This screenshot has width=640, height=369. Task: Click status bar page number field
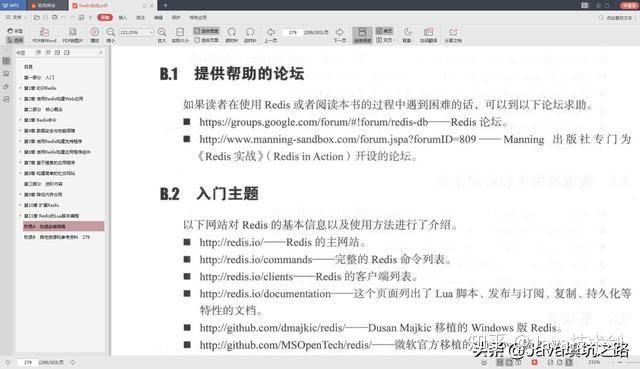pyautogui.click(x=27, y=362)
